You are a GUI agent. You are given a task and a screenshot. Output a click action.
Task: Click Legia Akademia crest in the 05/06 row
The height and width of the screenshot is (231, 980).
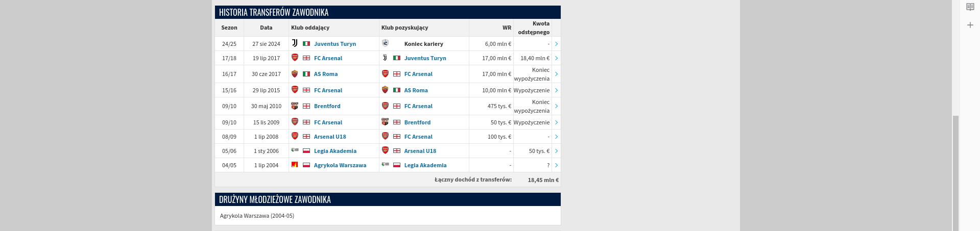point(295,150)
